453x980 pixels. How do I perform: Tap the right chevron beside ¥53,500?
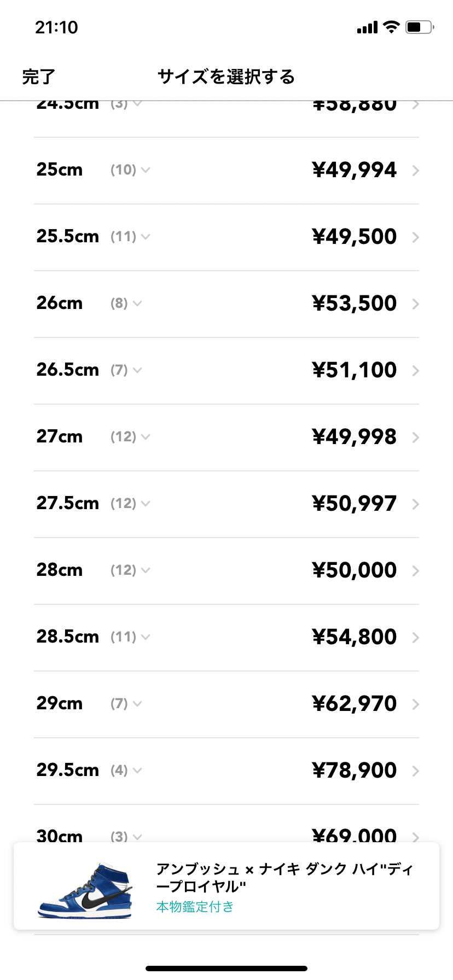[x=415, y=304]
